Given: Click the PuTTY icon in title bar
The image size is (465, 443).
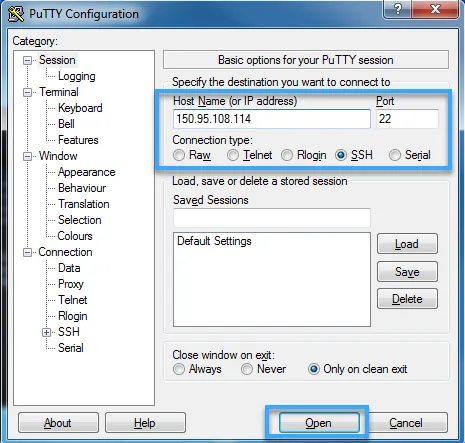Looking at the screenshot, I should (x=16, y=13).
